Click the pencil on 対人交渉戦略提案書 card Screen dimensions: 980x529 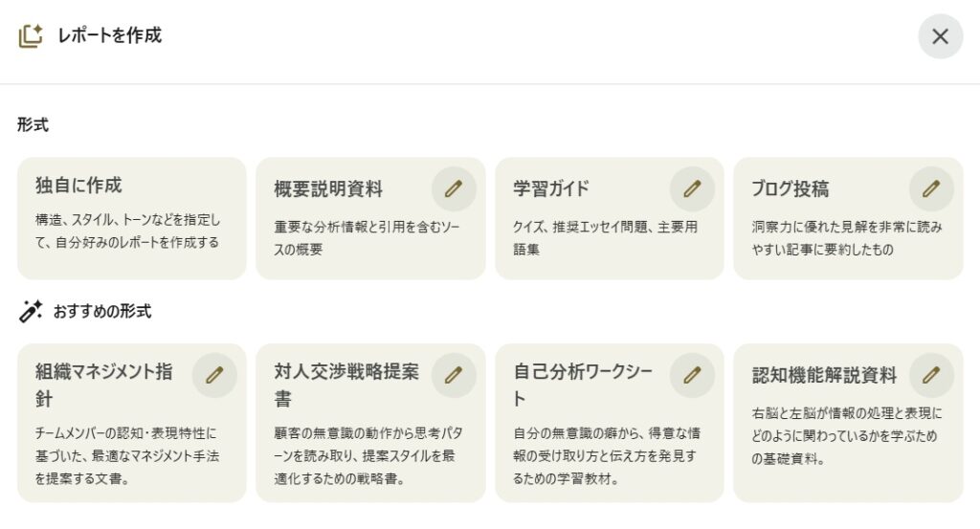click(x=454, y=376)
